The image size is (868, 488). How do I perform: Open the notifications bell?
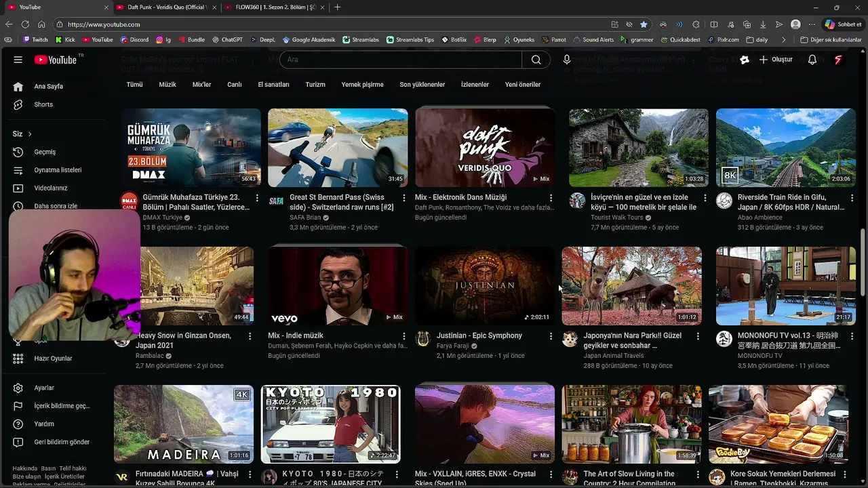tap(812, 60)
